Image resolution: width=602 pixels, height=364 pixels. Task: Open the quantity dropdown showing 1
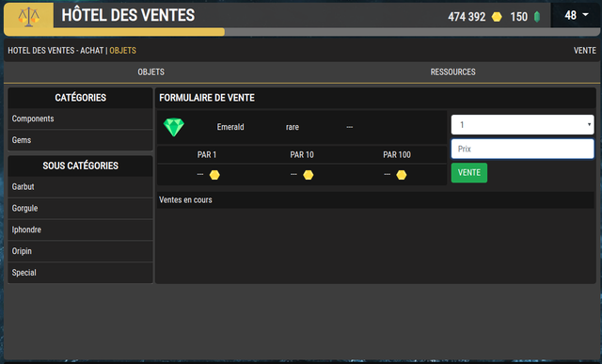[523, 125]
